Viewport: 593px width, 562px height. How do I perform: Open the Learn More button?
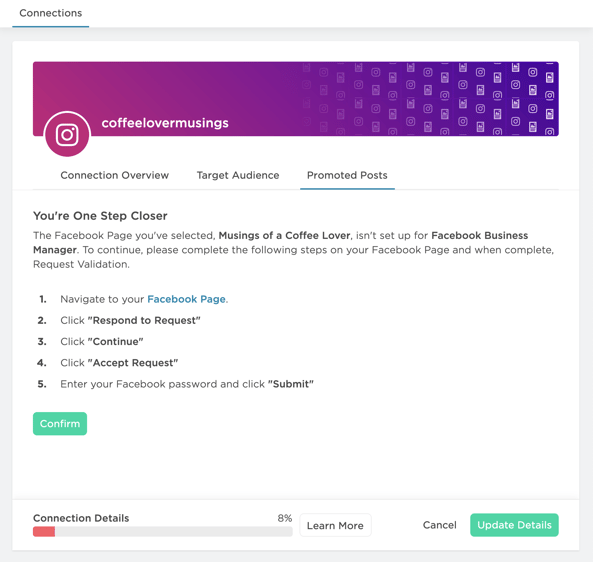pyautogui.click(x=335, y=525)
